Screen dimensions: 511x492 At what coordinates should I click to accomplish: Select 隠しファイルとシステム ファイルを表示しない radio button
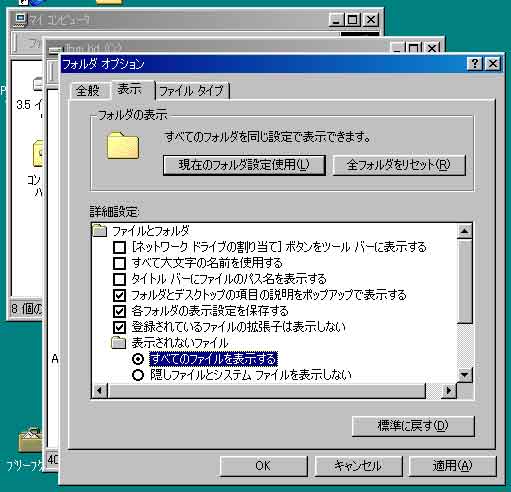(138, 375)
